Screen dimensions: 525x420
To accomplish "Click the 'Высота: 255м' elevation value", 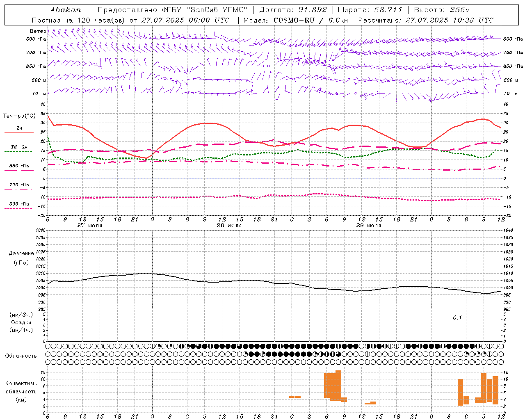I will 442,10.
